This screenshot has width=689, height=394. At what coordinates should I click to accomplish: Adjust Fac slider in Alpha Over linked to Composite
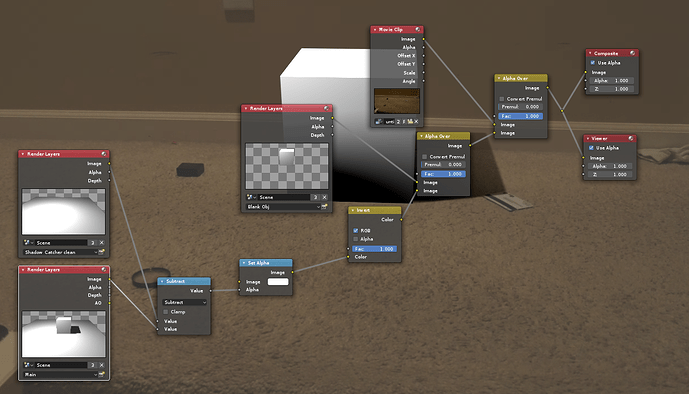tap(521, 116)
